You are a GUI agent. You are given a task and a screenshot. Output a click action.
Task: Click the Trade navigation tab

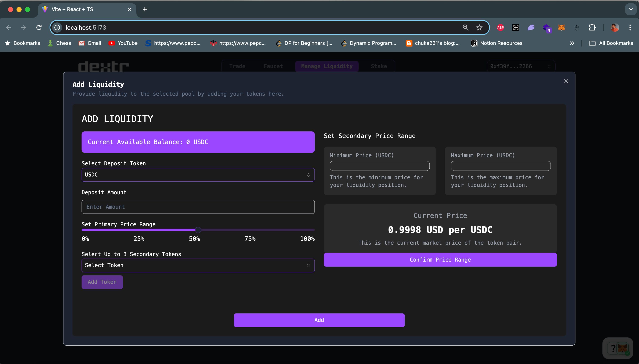point(237,66)
